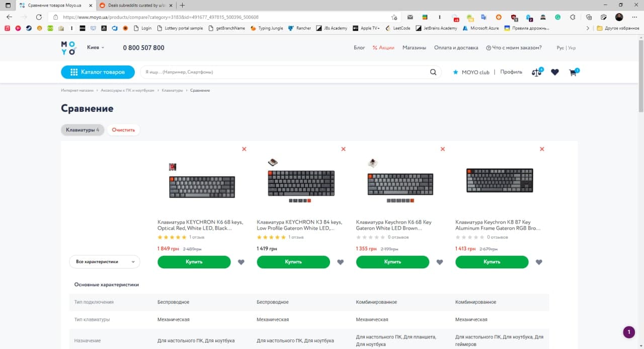Screen dimensions: 644x349
Task: Click the search input field
Action: coord(284,72)
